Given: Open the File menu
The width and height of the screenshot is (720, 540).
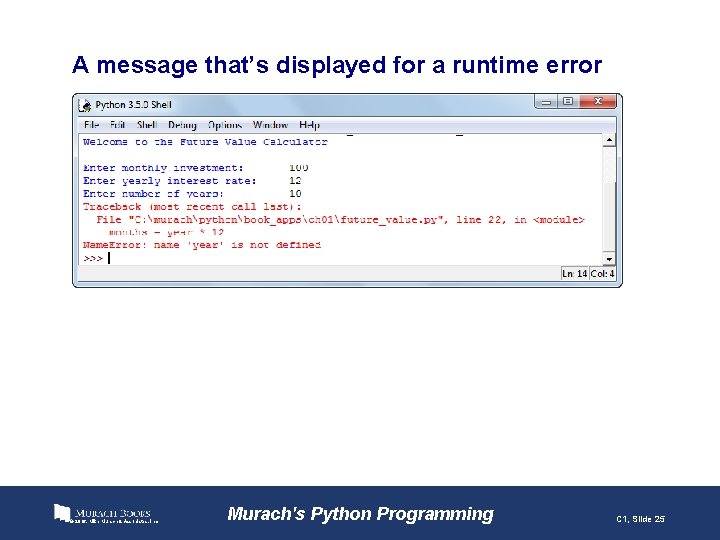Looking at the screenshot, I should 91,125.
